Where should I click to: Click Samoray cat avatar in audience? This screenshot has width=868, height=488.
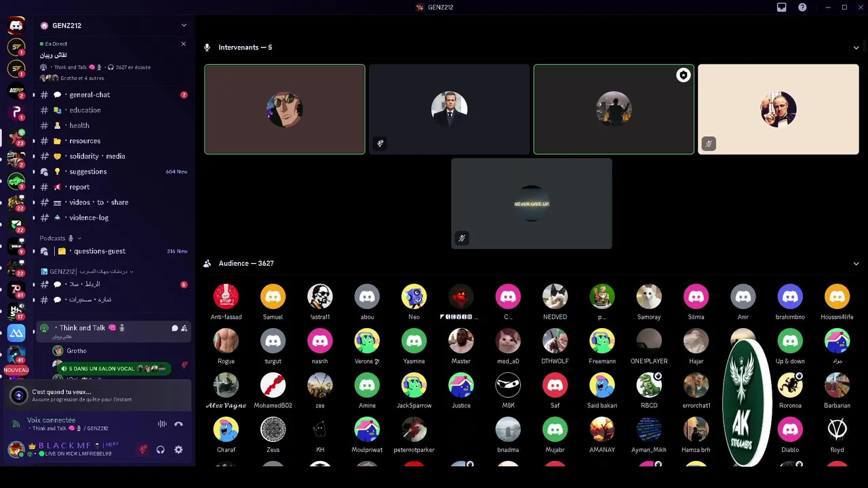click(x=649, y=296)
